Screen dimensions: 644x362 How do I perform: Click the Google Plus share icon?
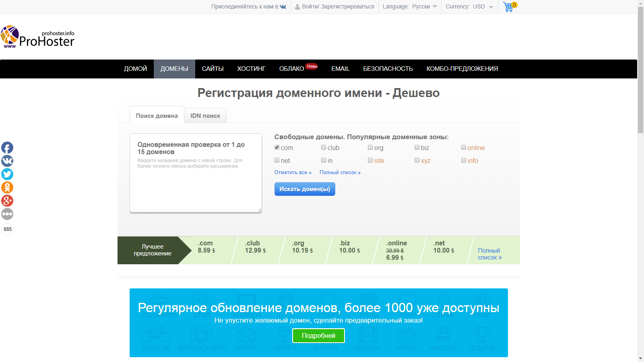(7, 201)
